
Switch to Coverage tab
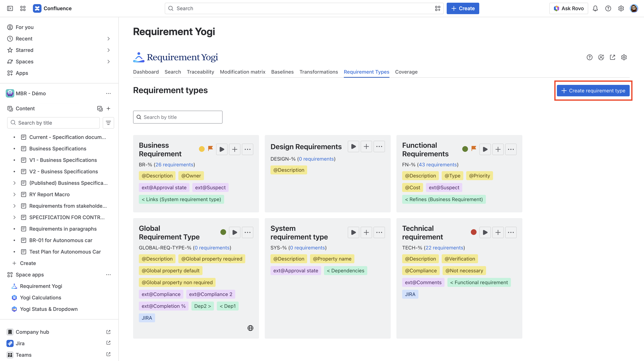pos(406,72)
